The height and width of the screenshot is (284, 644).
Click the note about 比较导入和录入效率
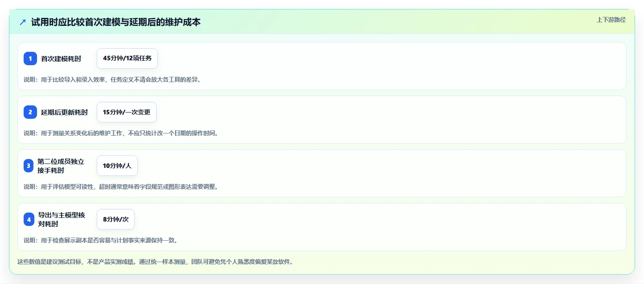[112, 79]
